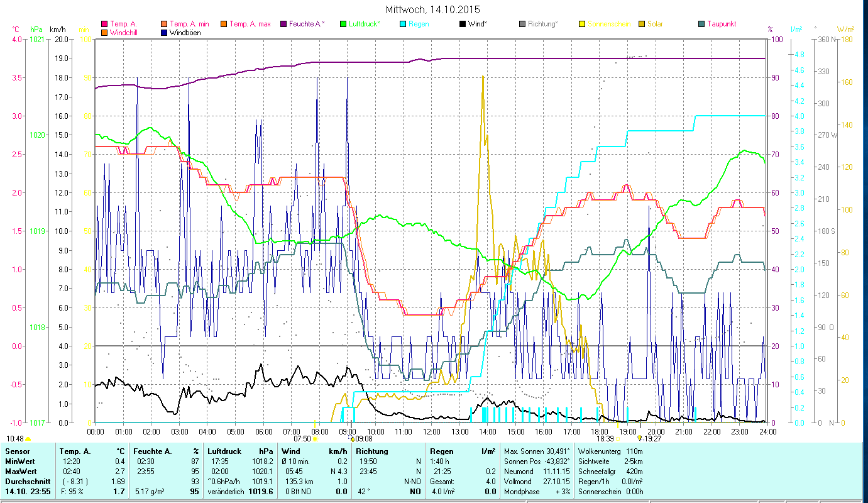The image size is (868, 503).
Task: Select the 'Temp. A. min' legend label
Action: click(189, 24)
